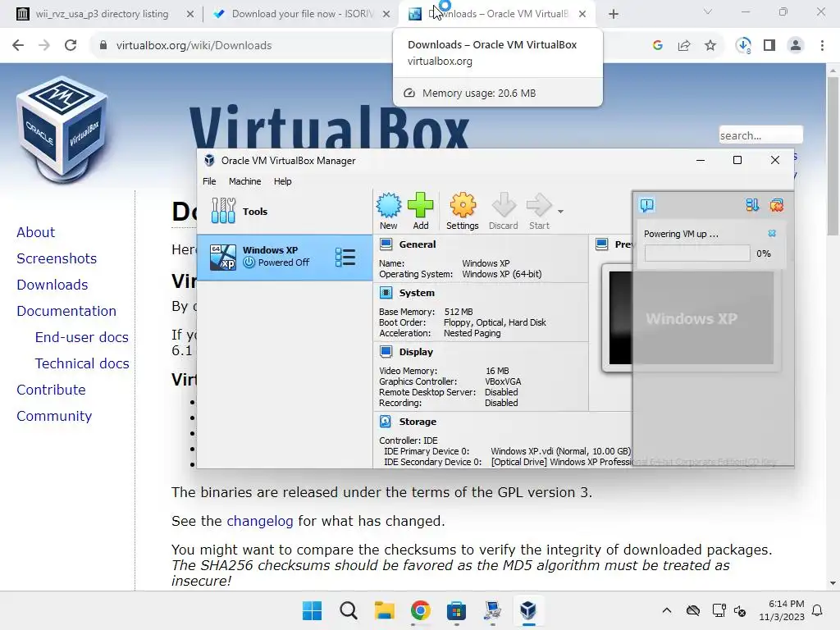Click the tab search chevron in Chrome
The width and height of the screenshot is (840, 630).
[x=708, y=11]
